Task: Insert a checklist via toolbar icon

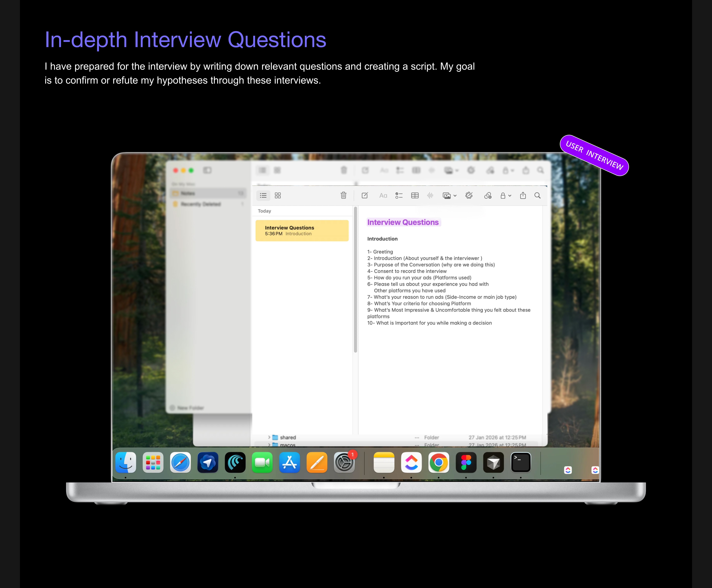Action: point(399,195)
